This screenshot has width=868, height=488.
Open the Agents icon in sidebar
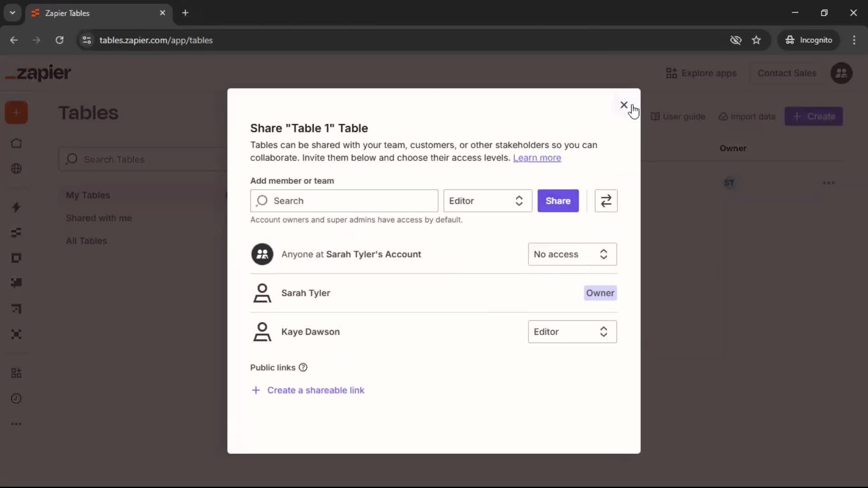pos(16,334)
